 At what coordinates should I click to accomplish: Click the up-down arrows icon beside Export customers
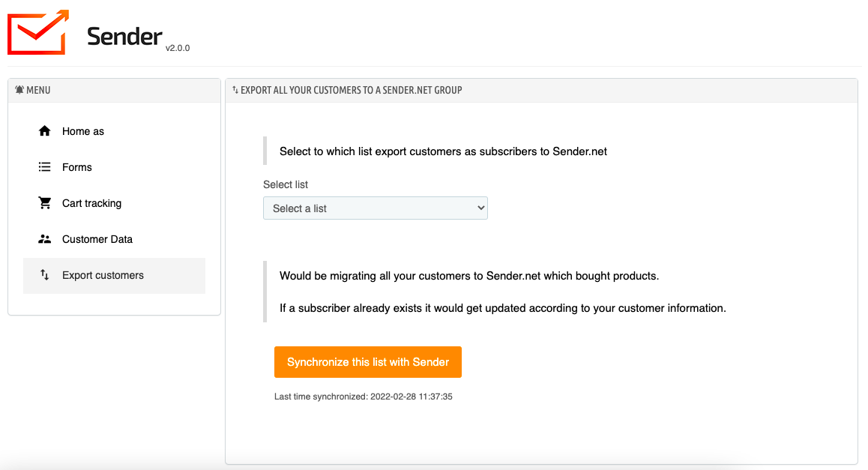45,275
